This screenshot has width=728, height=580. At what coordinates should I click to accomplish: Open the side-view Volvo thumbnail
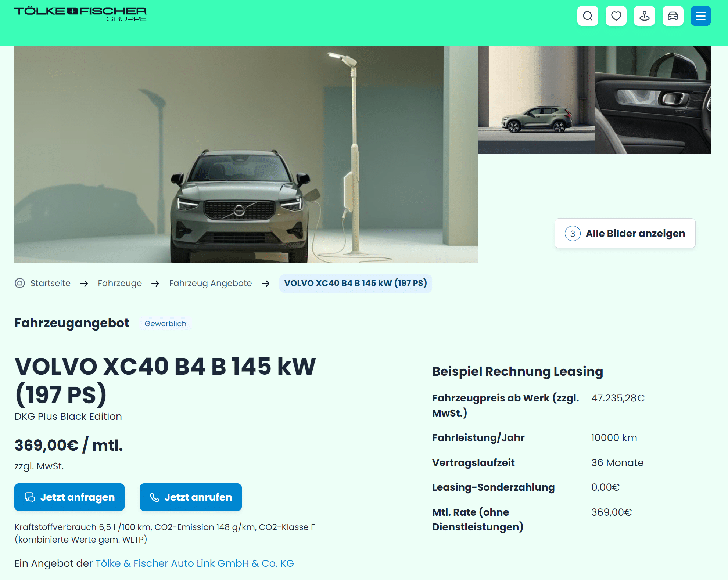[537, 100]
